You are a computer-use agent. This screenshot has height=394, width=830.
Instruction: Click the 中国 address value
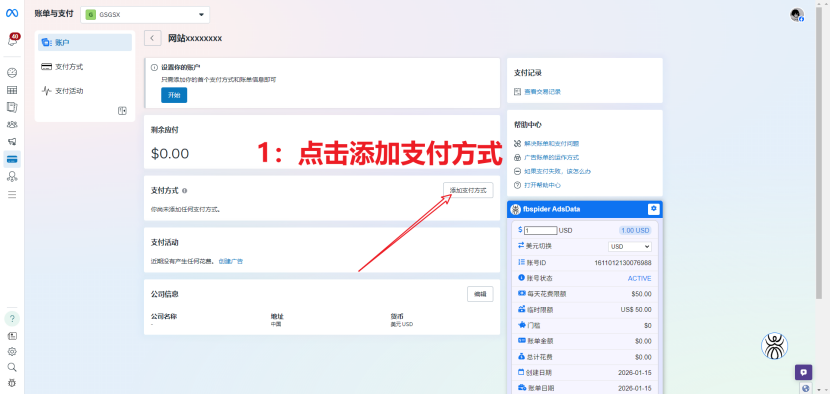[276, 324]
